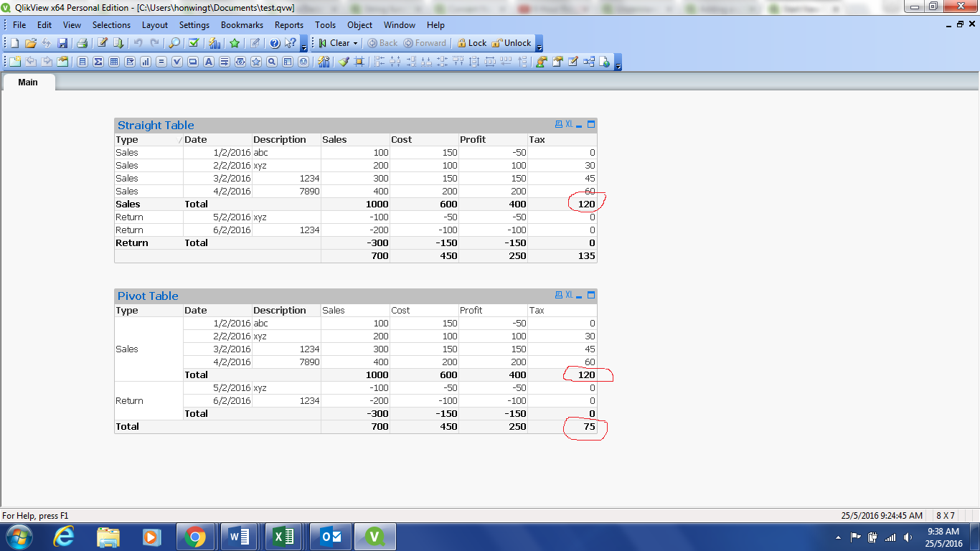Open Document Properties icon
Image resolution: width=980 pixels, height=551 pixels.
(x=557, y=62)
